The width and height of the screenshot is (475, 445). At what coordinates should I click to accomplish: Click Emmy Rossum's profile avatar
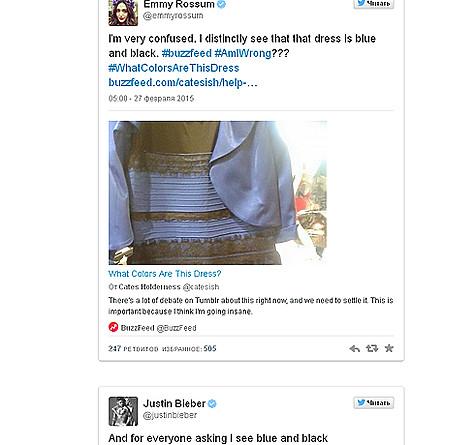coord(123,13)
